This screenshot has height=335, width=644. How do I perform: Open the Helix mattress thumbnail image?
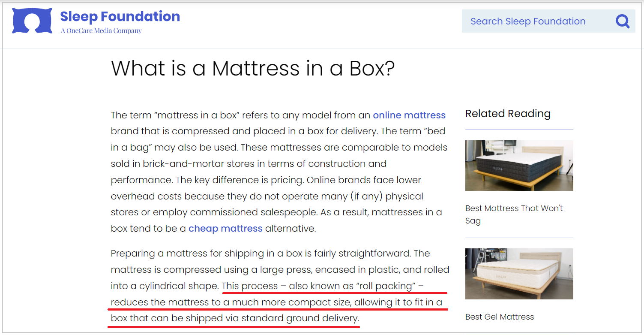pyautogui.click(x=519, y=166)
